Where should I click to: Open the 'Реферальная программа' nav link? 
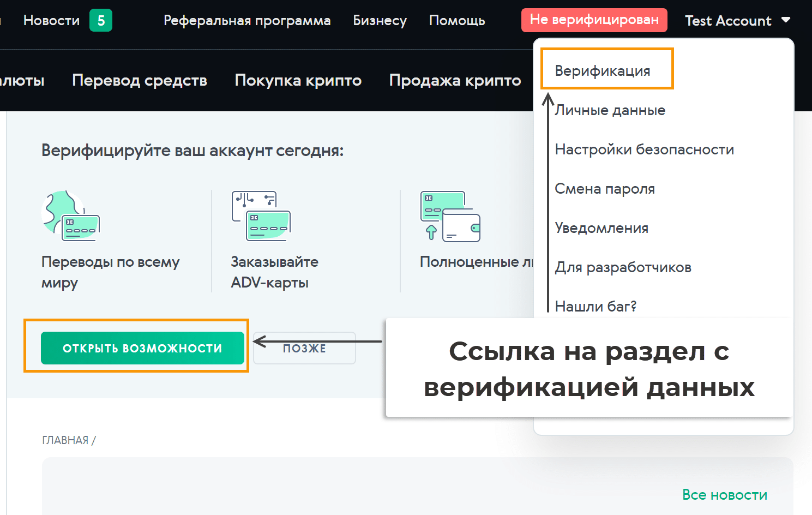(247, 21)
